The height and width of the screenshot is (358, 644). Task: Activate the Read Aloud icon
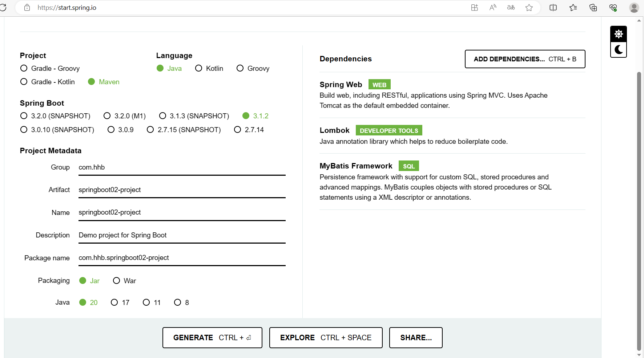(x=493, y=8)
